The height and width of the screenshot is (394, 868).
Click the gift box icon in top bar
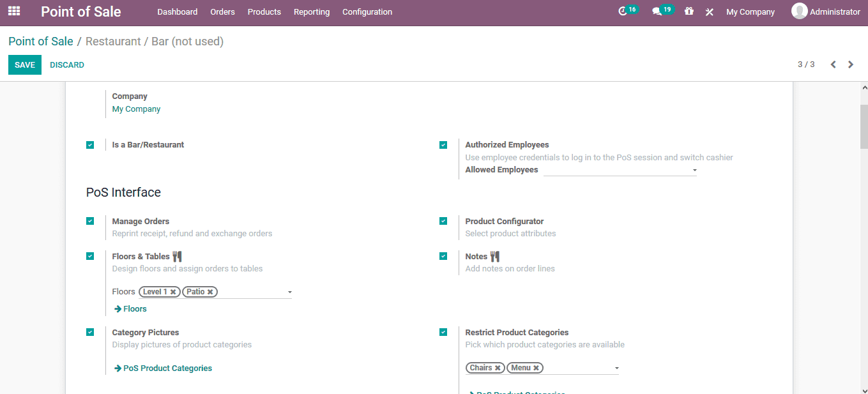[x=689, y=11]
